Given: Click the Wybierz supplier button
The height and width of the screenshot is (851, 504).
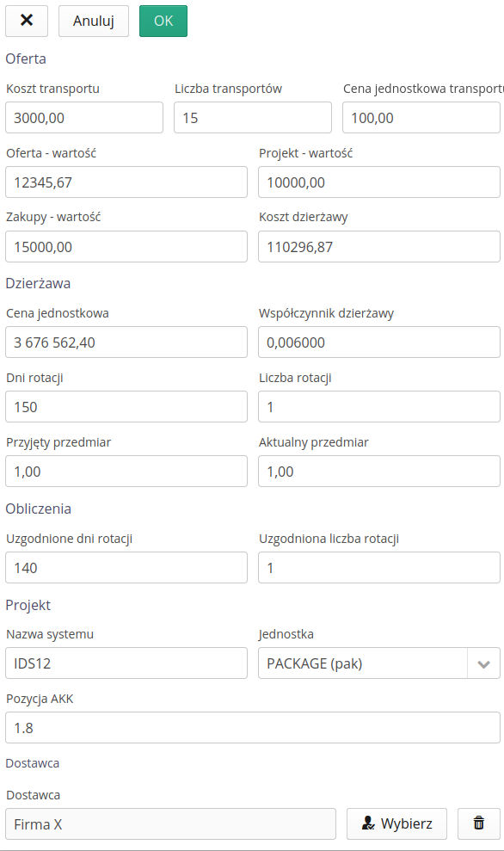Looking at the screenshot, I should point(396,823).
